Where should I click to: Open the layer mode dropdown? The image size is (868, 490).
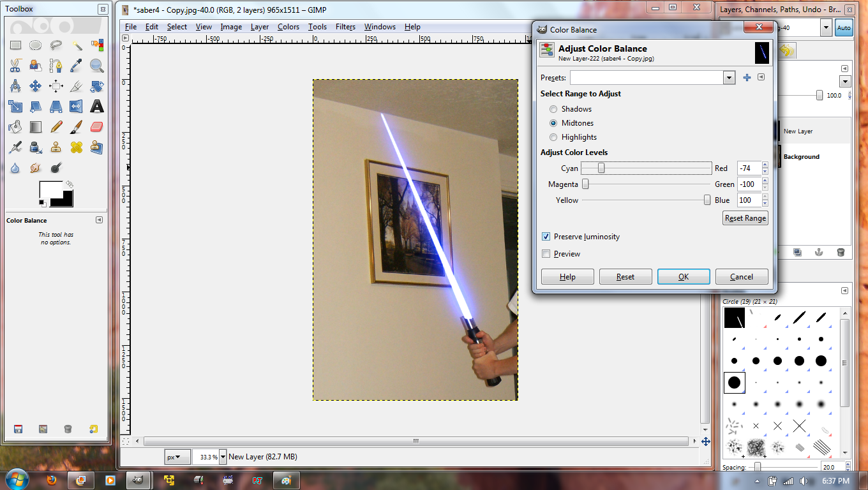[845, 82]
